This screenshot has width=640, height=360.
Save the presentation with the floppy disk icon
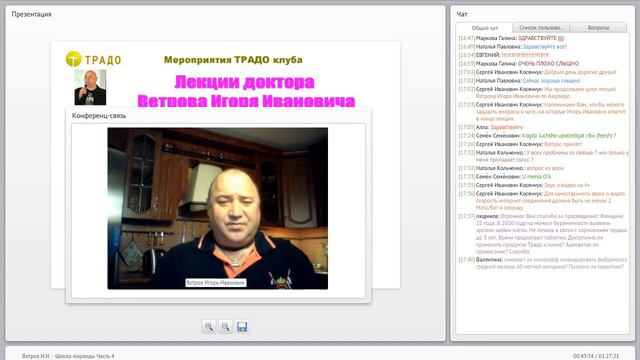coord(242,327)
